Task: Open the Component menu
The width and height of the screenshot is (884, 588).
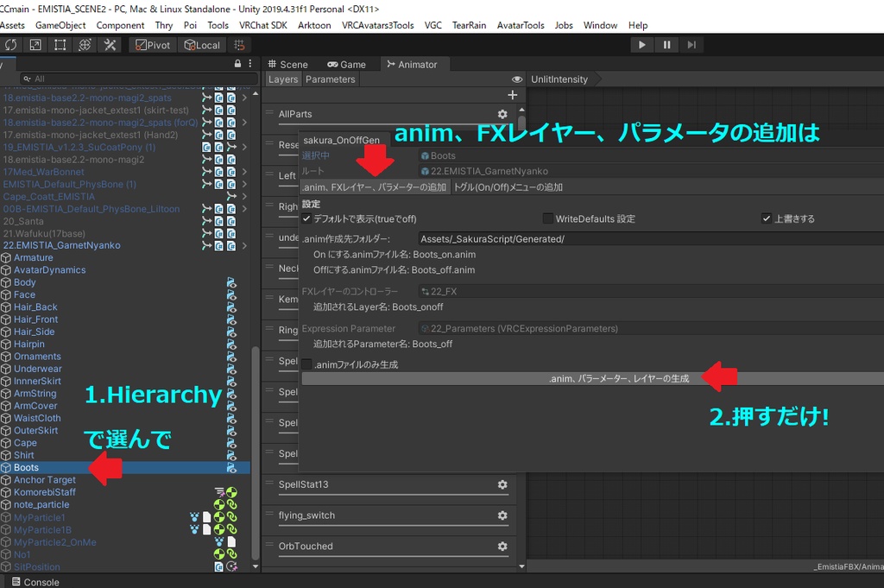Action: pos(120,25)
